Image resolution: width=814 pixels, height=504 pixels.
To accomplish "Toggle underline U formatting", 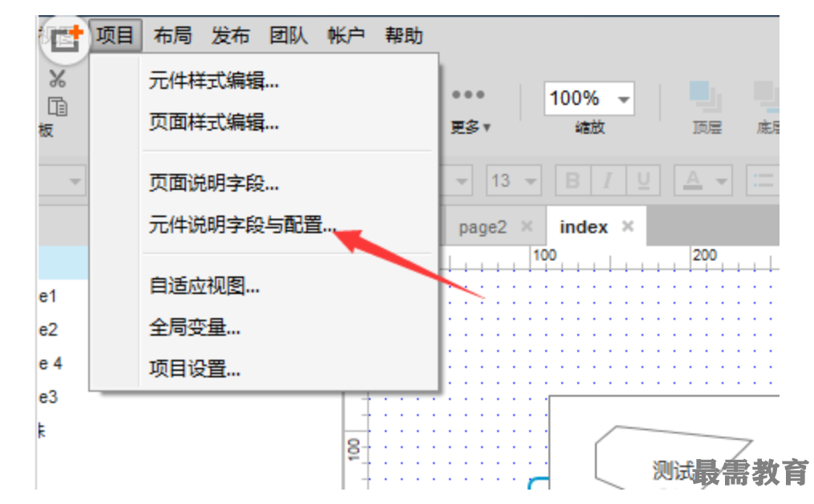I will 643,180.
